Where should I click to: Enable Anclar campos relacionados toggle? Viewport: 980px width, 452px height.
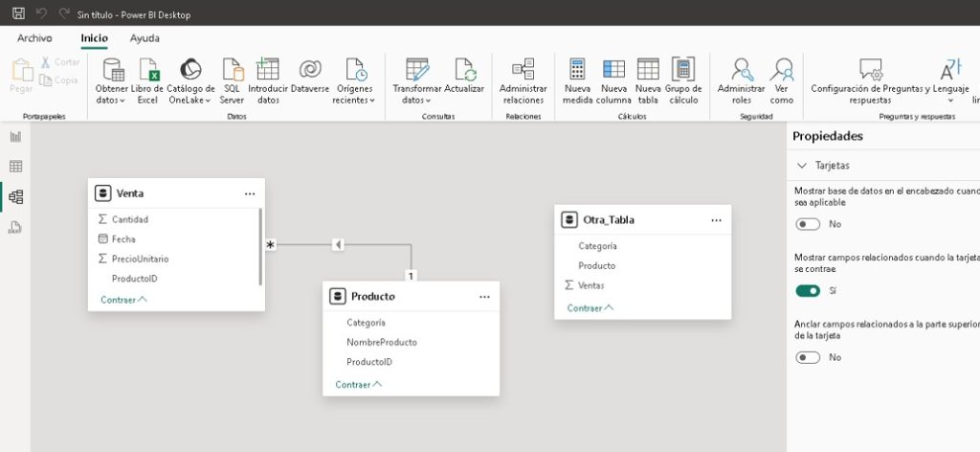click(808, 357)
